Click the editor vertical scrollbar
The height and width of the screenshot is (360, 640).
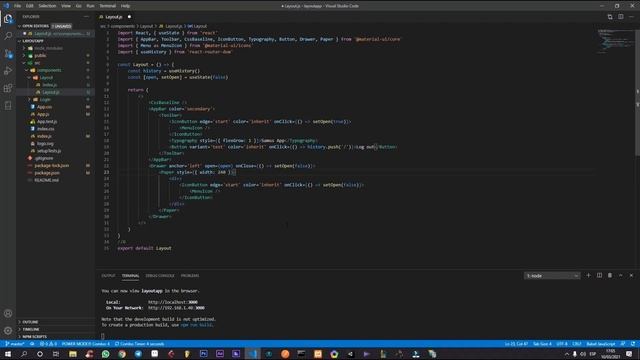click(x=637, y=92)
